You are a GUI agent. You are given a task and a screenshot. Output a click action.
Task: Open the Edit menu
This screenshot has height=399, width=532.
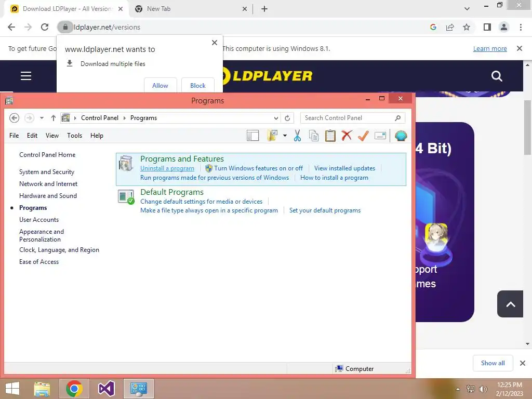(32, 136)
